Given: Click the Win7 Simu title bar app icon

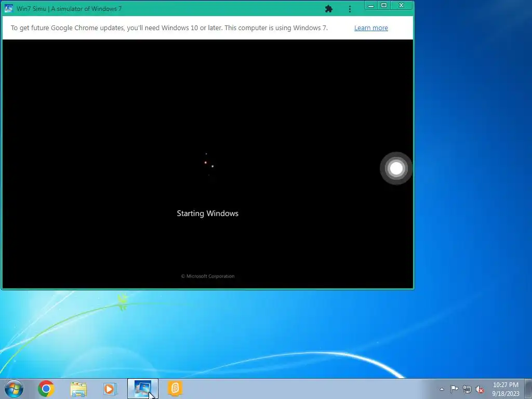Looking at the screenshot, I should (x=8, y=8).
